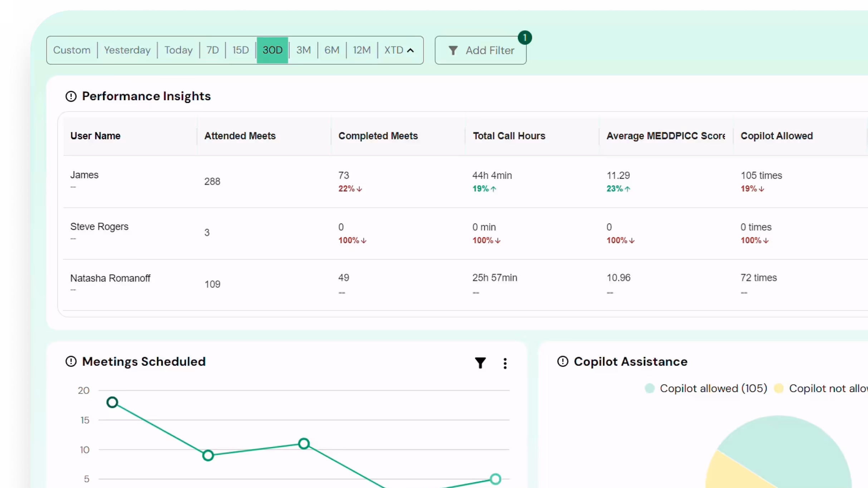Sort by Completed Meets column header
868x488 pixels.
coord(378,136)
